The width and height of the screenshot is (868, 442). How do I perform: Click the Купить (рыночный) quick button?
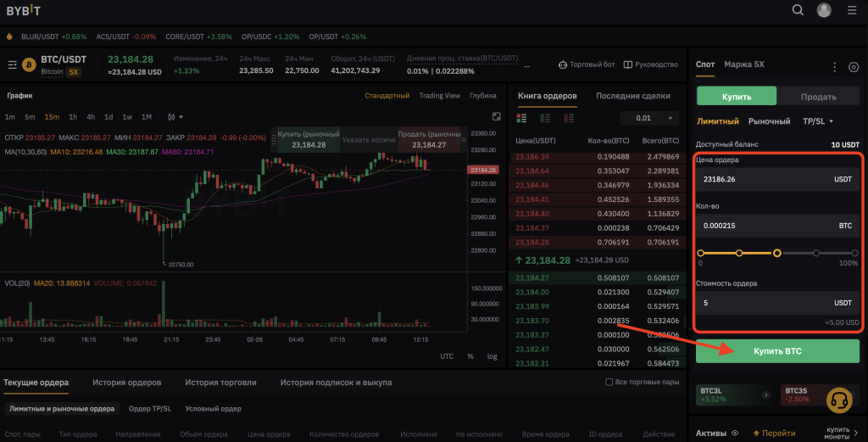[309, 140]
